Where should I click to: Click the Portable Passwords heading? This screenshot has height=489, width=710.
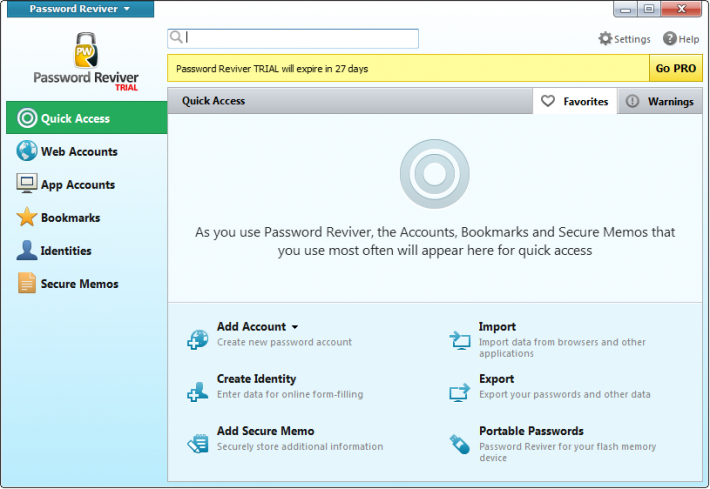(x=531, y=431)
